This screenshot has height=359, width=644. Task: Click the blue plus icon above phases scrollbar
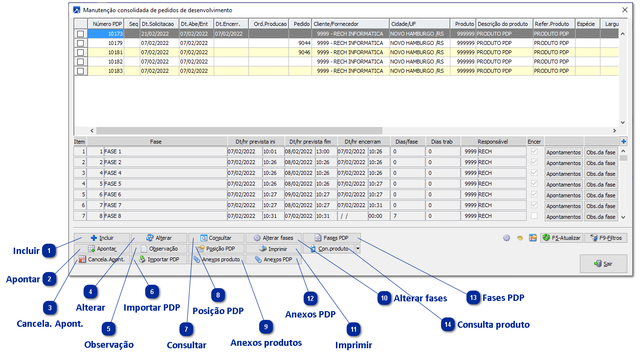623,142
